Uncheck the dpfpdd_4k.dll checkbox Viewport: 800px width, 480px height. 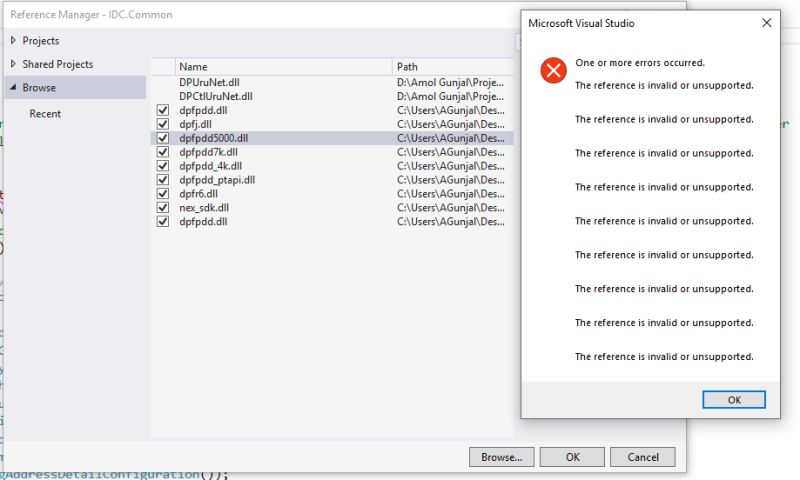tap(163, 166)
